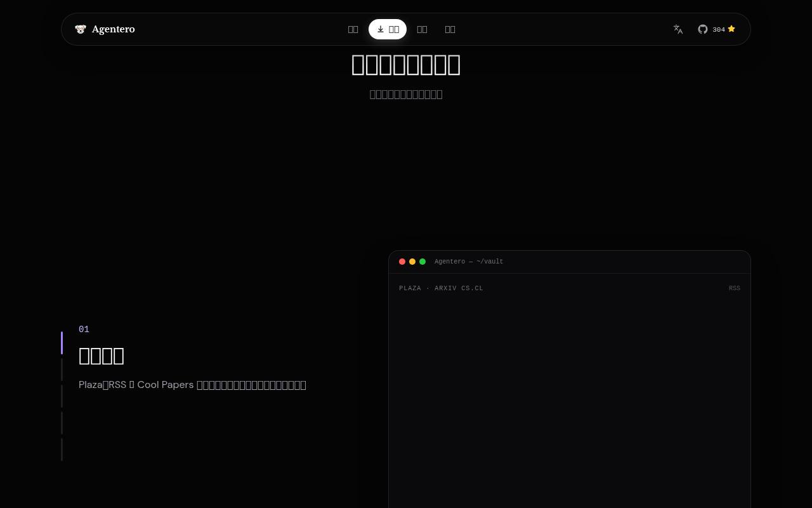This screenshot has width=812, height=508.
Task: Open the language translate switcher icon
Action: coord(678,29)
